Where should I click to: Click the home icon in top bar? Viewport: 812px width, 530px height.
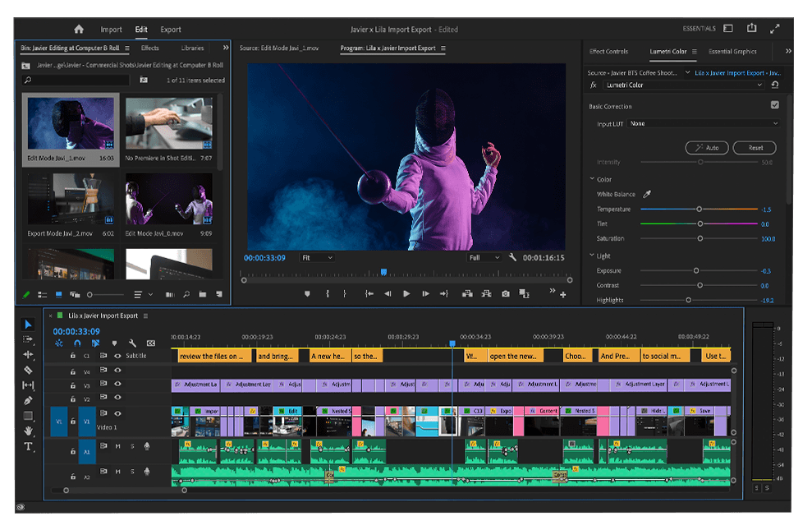click(79, 30)
